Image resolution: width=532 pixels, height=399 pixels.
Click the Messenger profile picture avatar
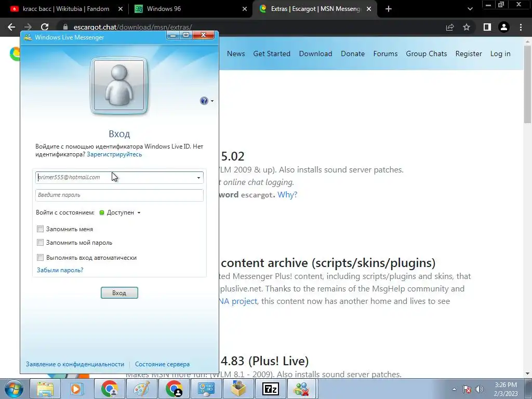(x=119, y=86)
